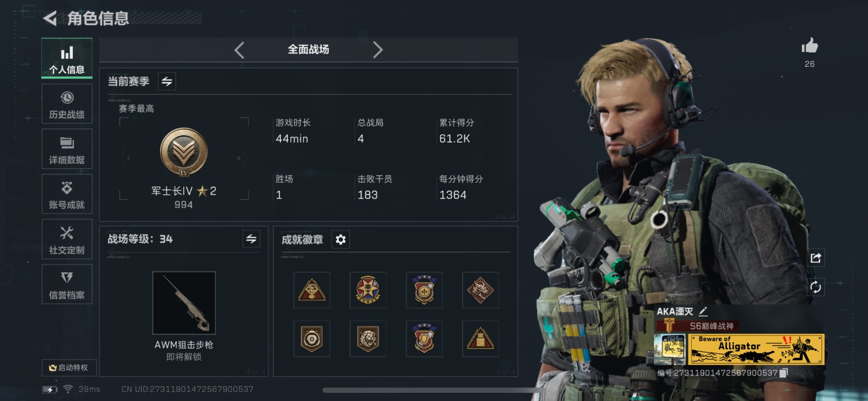Open the 详细数据 tab
Image resolution: width=868 pixels, height=401 pixels.
point(67,149)
